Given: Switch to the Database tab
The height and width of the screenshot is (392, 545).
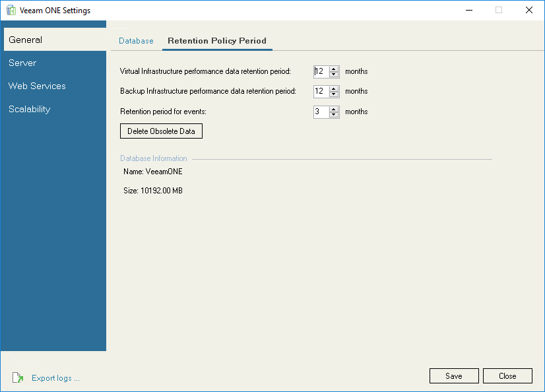Looking at the screenshot, I should tap(136, 41).
